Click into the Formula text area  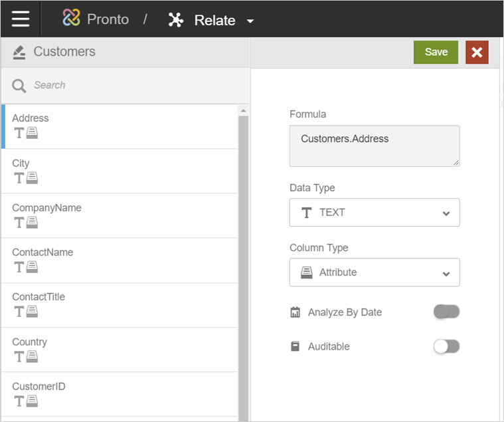pos(375,146)
